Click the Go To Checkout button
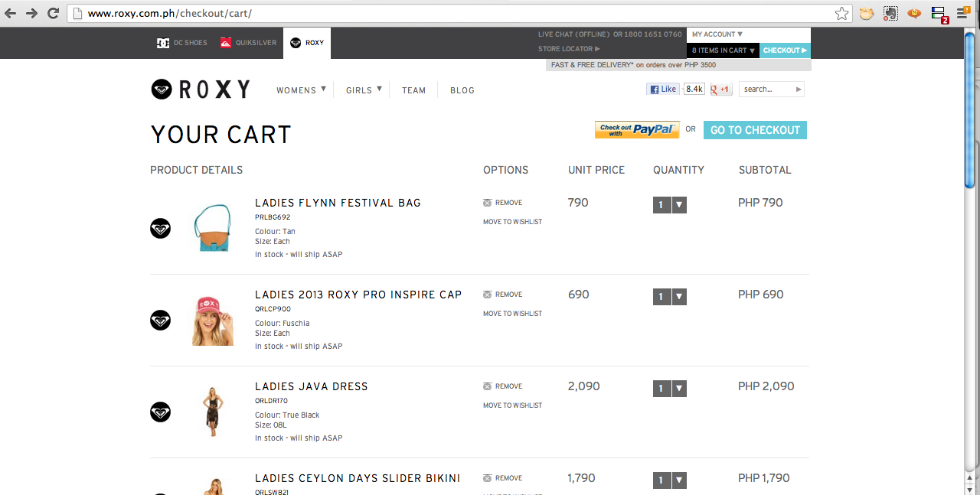This screenshot has height=495, width=980. click(755, 130)
